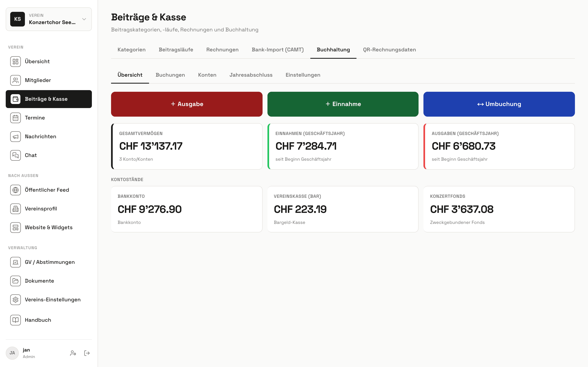Open the Handbuch book icon
Image resolution: width=588 pixels, height=367 pixels.
(x=16, y=320)
